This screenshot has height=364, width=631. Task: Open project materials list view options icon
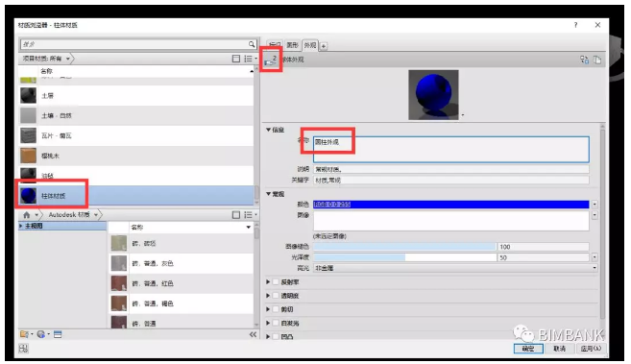[250, 59]
